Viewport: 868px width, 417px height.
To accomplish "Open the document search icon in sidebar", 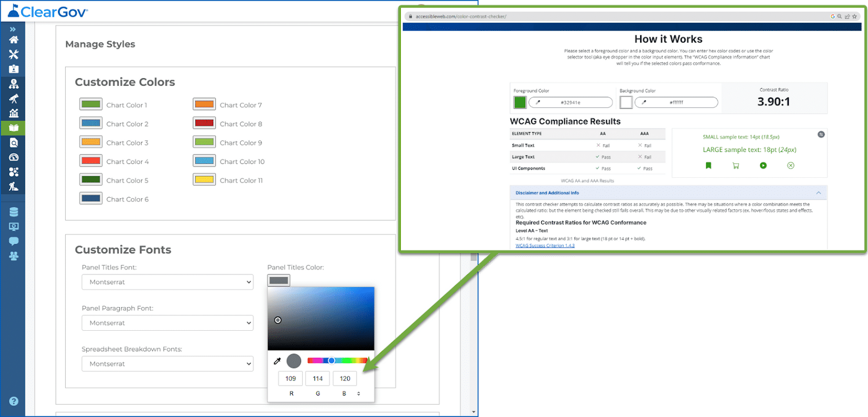I will 14,143.
